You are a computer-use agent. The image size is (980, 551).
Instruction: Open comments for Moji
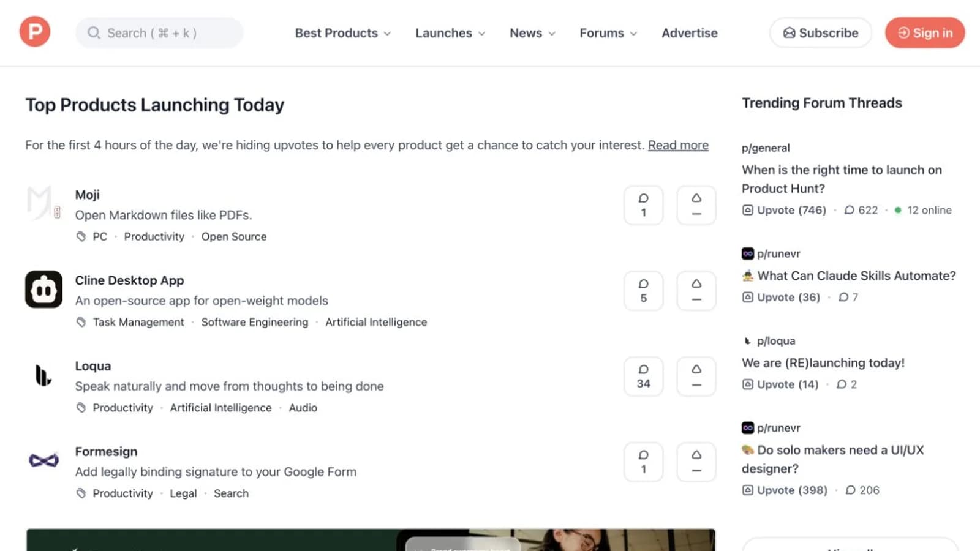coord(643,205)
